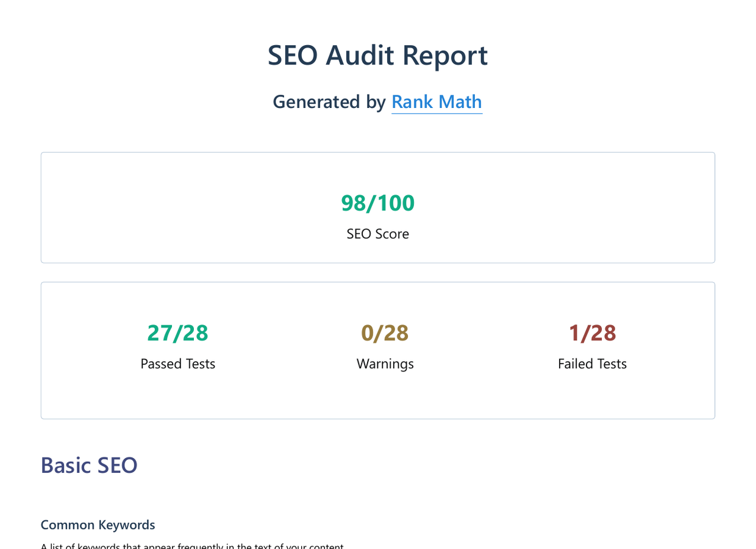Click the Common Keywords heading
Screen dimensions: 756x549
[x=98, y=525]
